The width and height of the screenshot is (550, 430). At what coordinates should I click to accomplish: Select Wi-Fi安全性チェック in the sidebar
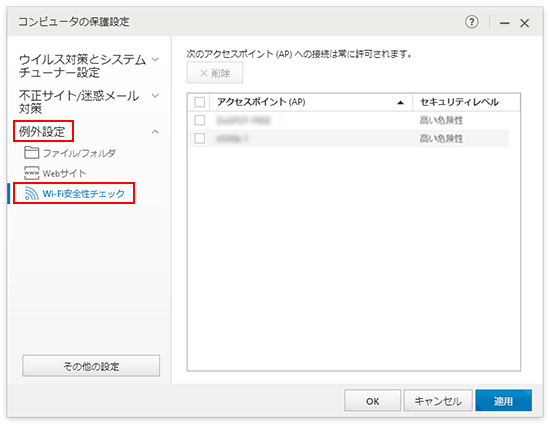pyautogui.click(x=83, y=194)
